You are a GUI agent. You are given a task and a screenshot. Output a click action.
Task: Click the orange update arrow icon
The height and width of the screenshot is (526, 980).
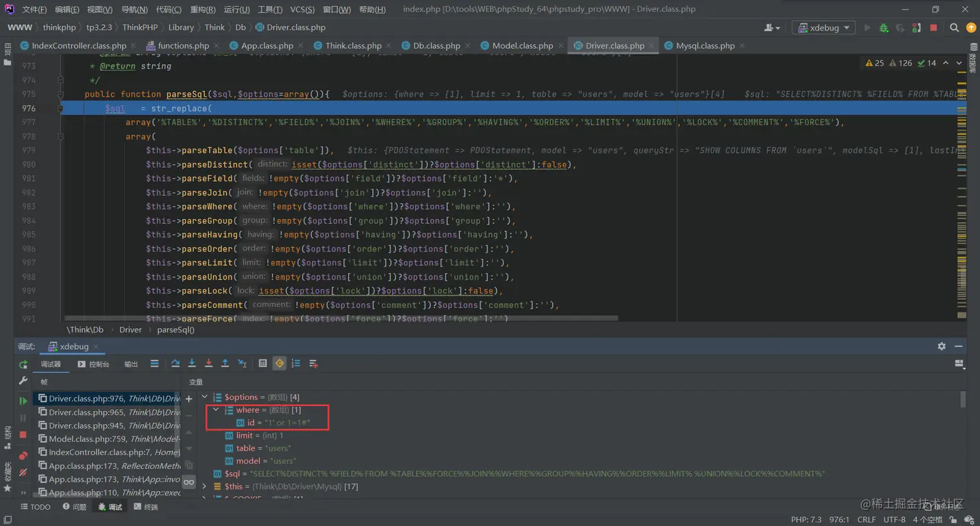970,28
